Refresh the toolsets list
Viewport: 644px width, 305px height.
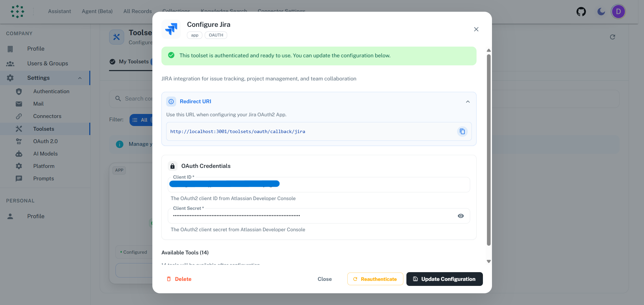click(x=612, y=37)
